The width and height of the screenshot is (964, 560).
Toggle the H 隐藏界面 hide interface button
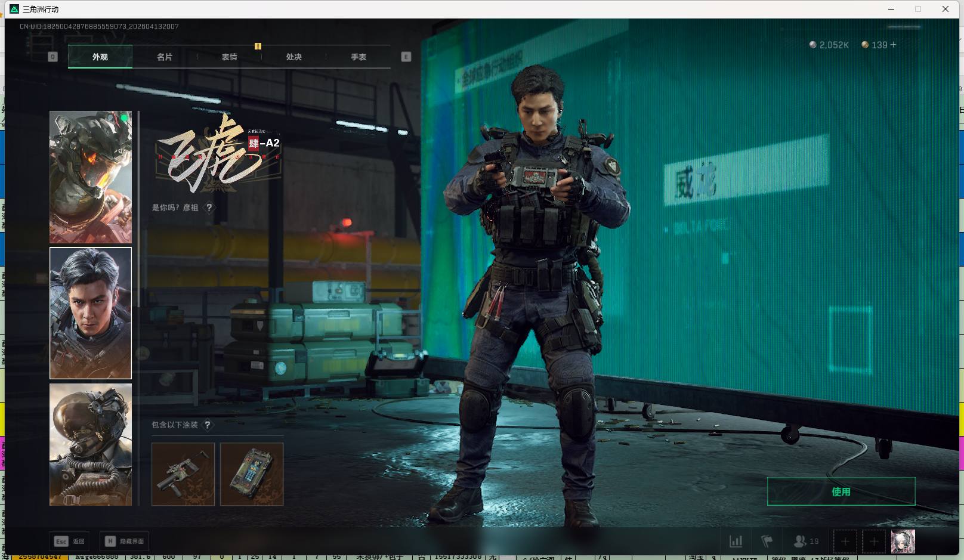coord(125,542)
